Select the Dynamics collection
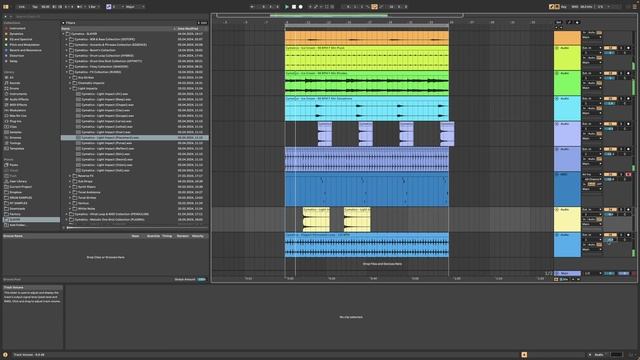 pos(16,34)
